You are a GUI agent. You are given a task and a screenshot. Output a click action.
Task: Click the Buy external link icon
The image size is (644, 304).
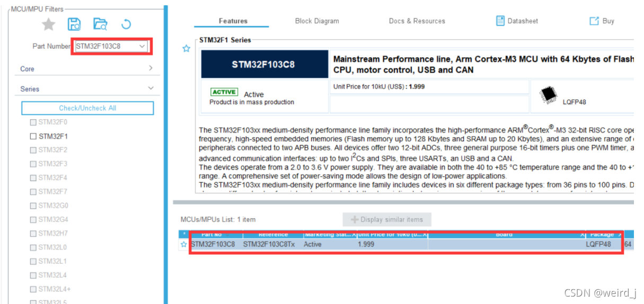[x=594, y=21]
